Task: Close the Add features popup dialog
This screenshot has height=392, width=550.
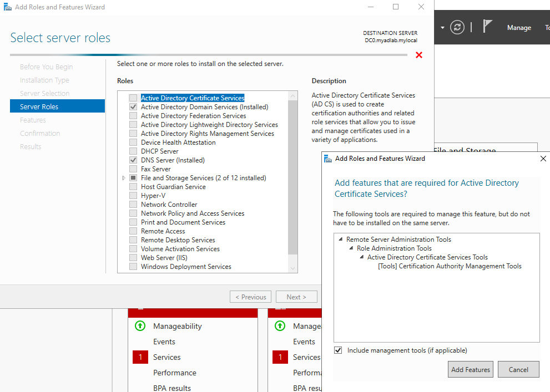Action: (x=543, y=159)
